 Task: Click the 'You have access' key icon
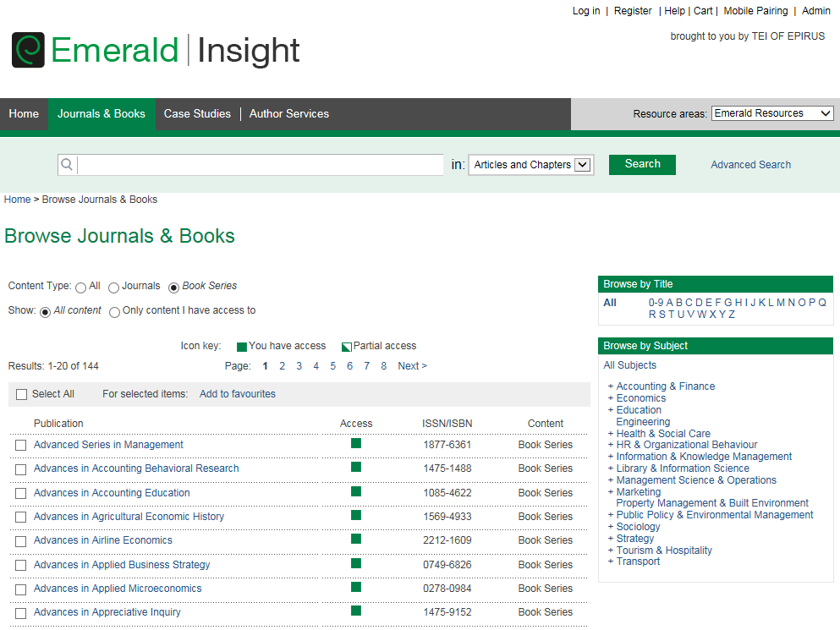[242, 347]
